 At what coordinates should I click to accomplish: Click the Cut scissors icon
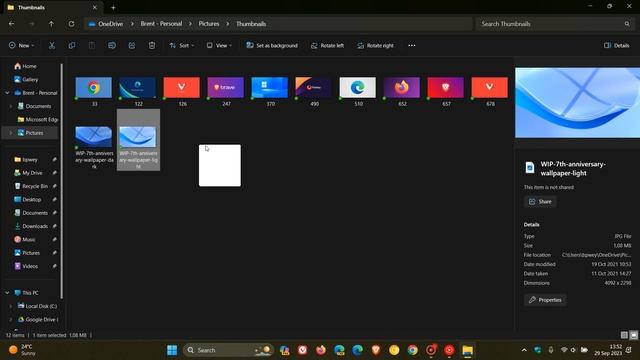click(x=52, y=45)
